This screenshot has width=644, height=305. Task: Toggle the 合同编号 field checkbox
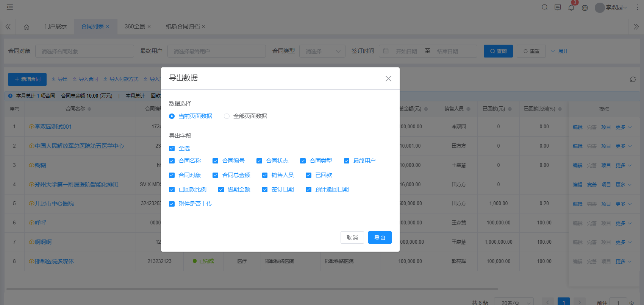click(x=216, y=161)
